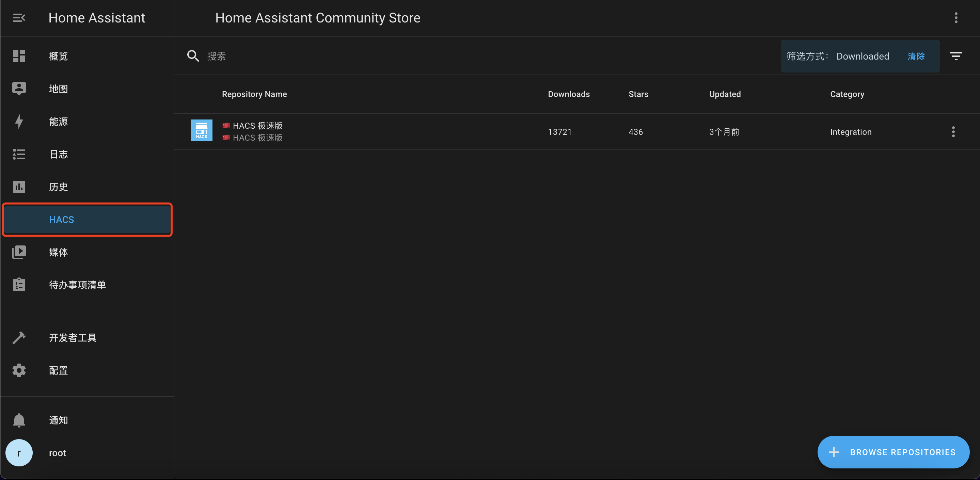980x480 pixels.
Task: Open the 地图 map icon
Action: click(19, 89)
